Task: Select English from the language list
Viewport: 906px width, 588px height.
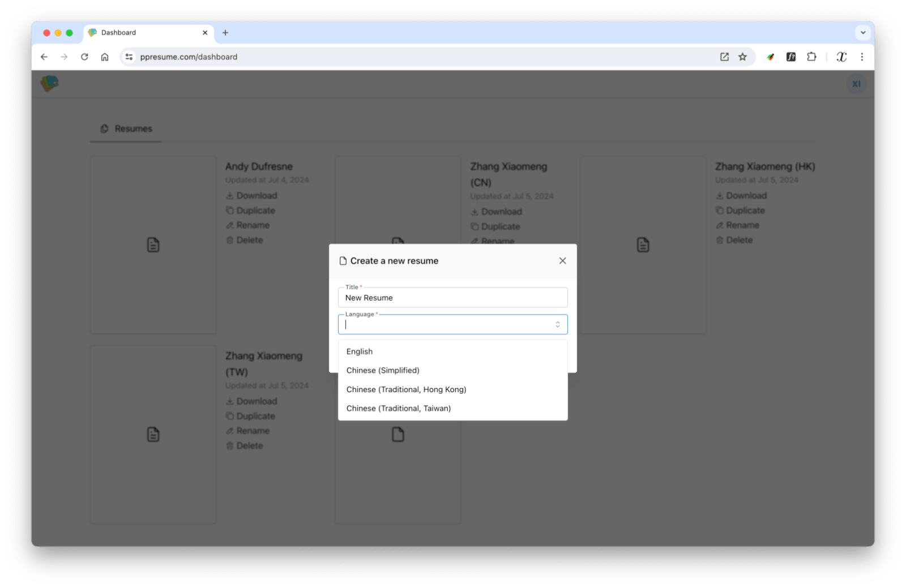Action: pyautogui.click(x=360, y=351)
